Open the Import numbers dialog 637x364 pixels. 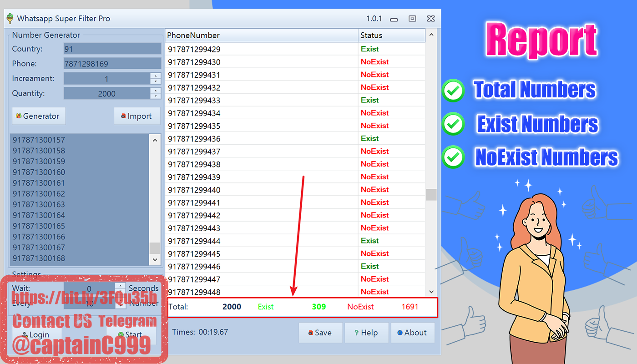click(137, 116)
